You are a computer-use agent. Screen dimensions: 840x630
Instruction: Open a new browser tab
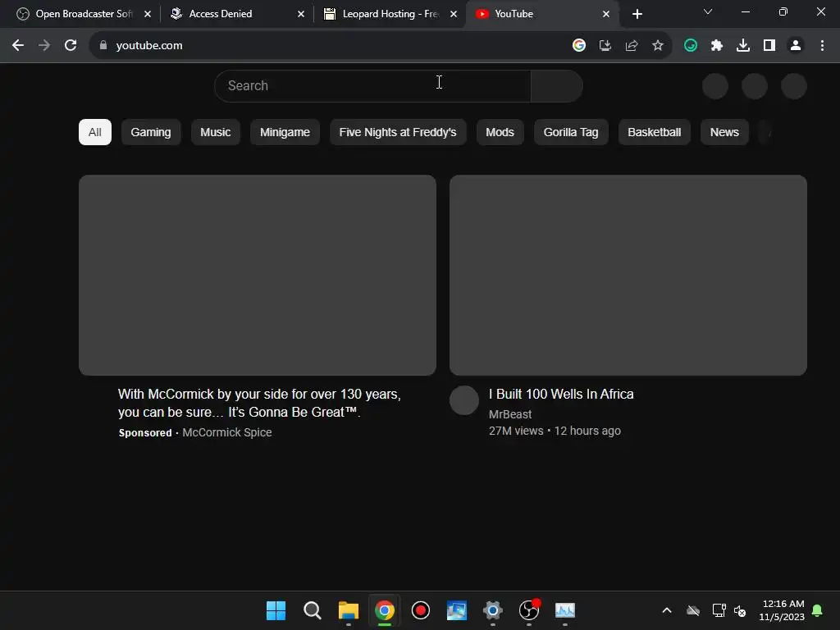click(637, 14)
